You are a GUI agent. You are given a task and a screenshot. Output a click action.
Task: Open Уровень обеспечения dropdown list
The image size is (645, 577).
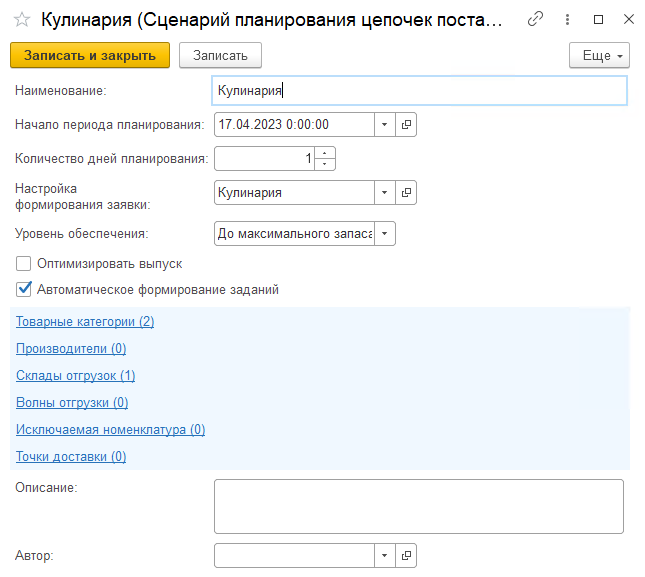[x=385, y=234]
